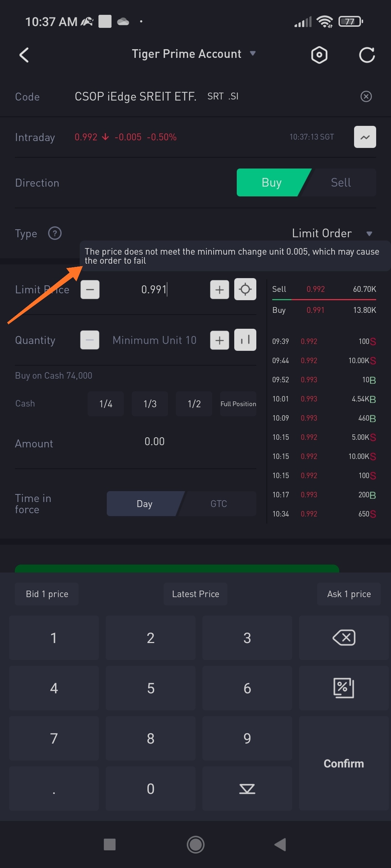Open the intraday chart icon
391x868 pixels.
(365, 137)
